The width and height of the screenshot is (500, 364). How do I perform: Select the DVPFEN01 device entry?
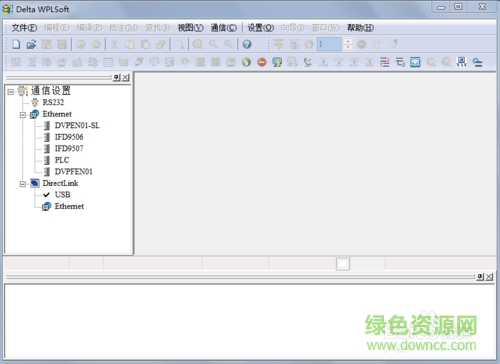click(x=74, y=171)
